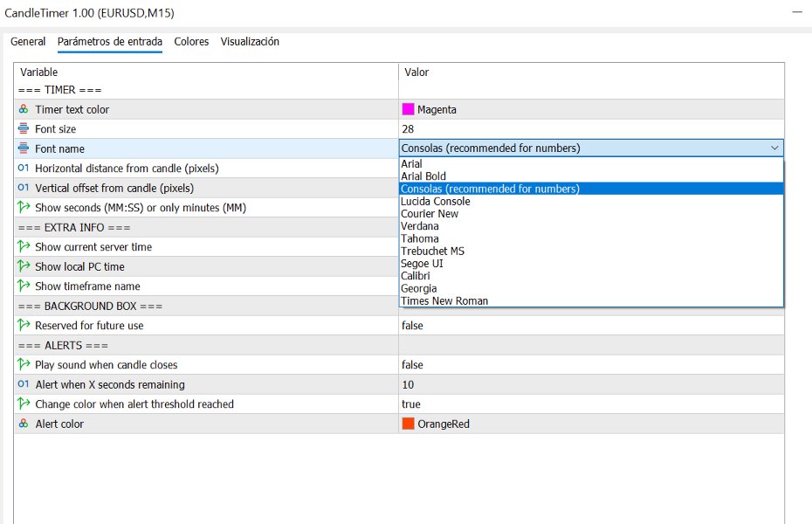
Task: Minimize the CandleTimer dialog window
Action: [797, 12]
